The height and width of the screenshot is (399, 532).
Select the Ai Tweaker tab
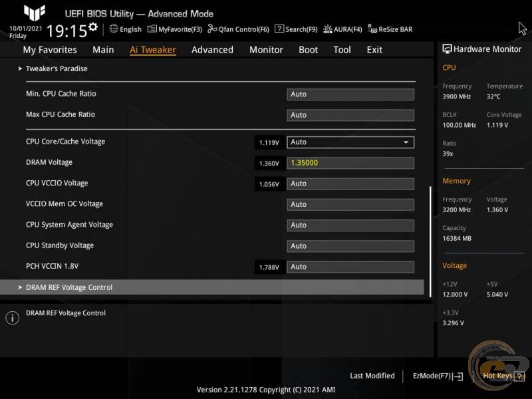[x=153, y=50]
